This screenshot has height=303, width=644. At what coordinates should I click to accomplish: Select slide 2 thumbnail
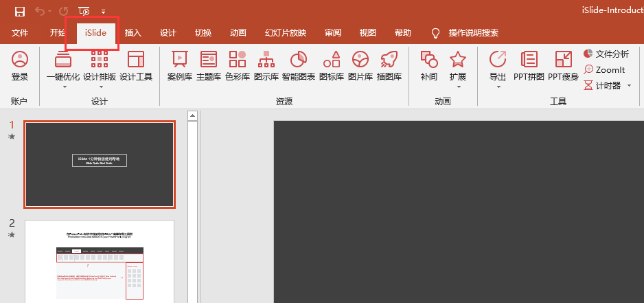click(100, 261)
